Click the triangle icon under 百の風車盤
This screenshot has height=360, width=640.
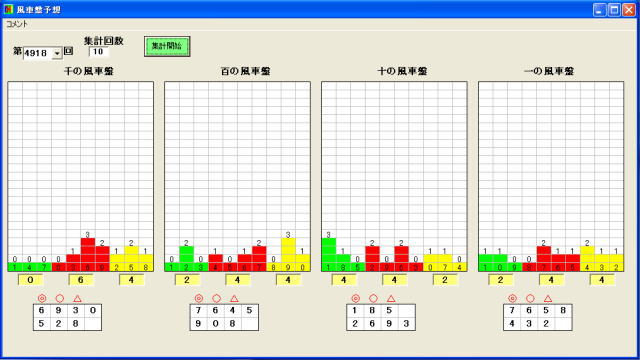click(234, 298)
